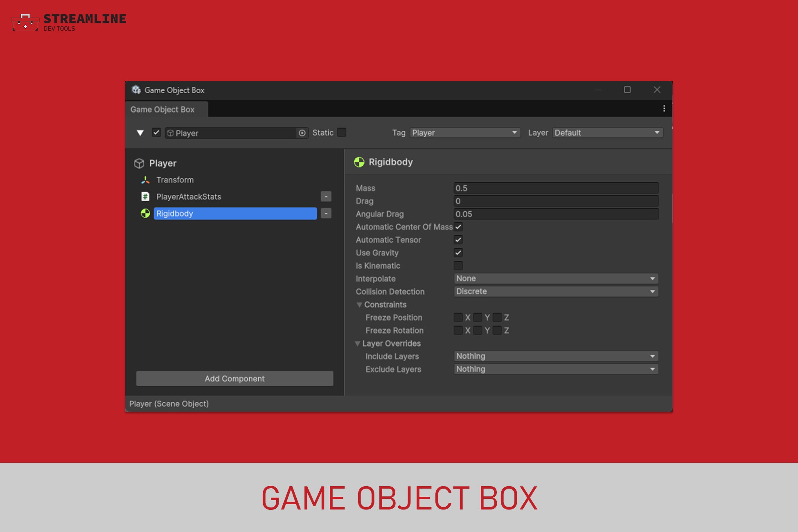Screen dimensions: 798x532
Task: Uncheck Automatic Tensor
Action: pos(458,240)
